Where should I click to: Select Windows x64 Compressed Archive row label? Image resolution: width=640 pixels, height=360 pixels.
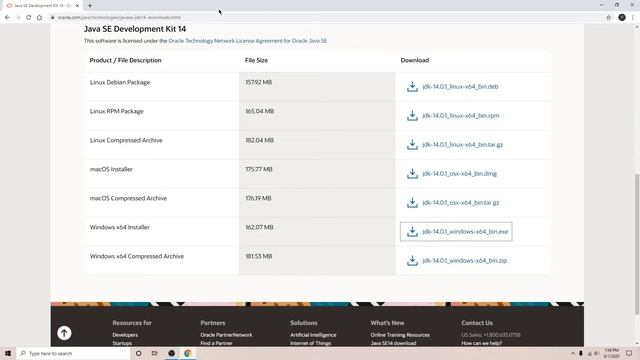[x=137, y=256]
